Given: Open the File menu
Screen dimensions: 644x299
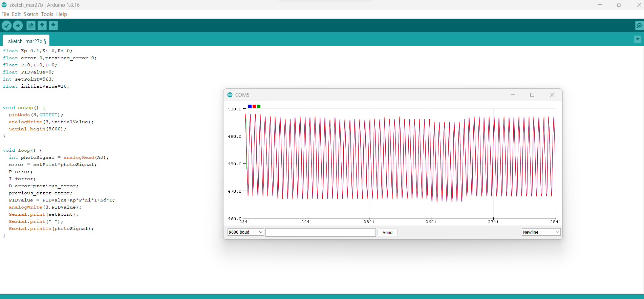Looking at the screenshot, I should (5, 14).
